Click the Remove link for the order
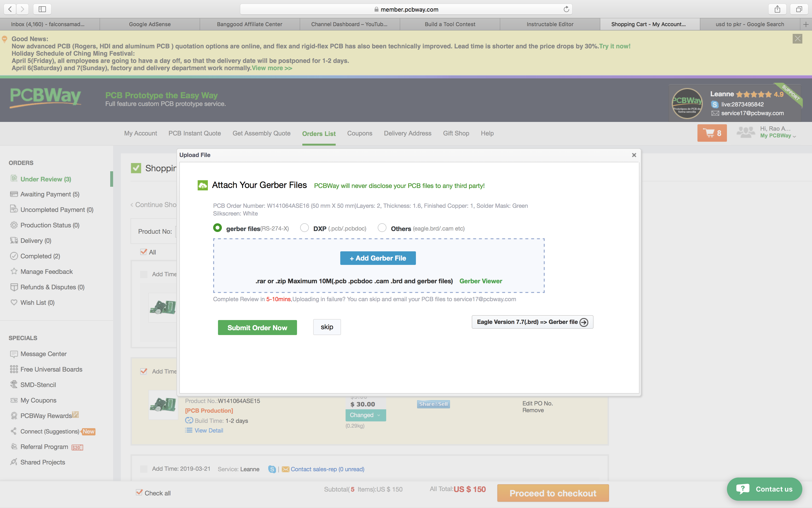Image resolution: width=812 pixels, height=508 pixels. [533, 410]
